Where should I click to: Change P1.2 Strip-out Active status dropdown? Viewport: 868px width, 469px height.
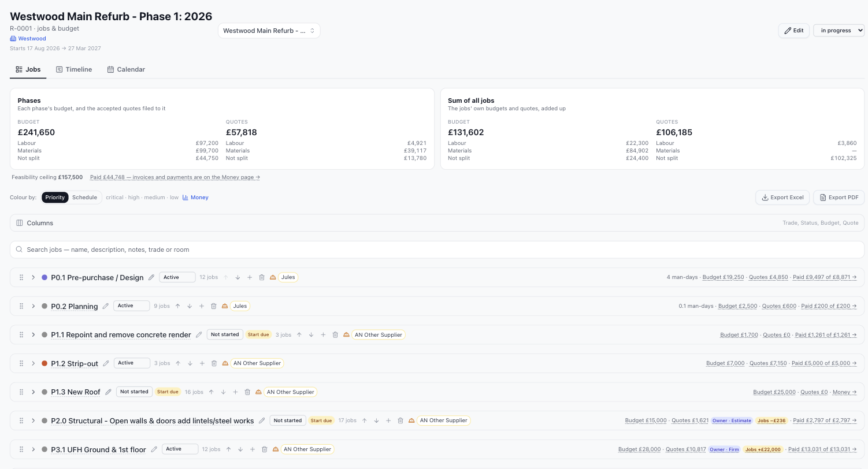coord(131,363)
